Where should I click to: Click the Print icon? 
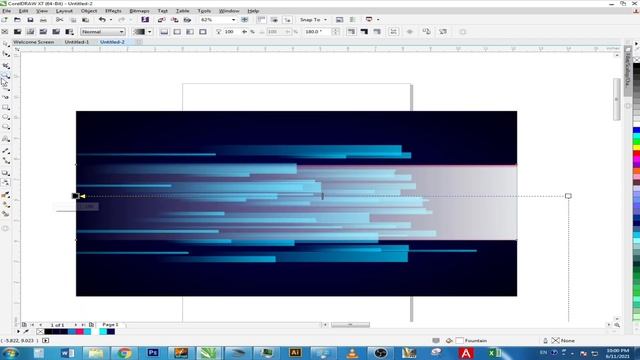[x=43, y=20]
